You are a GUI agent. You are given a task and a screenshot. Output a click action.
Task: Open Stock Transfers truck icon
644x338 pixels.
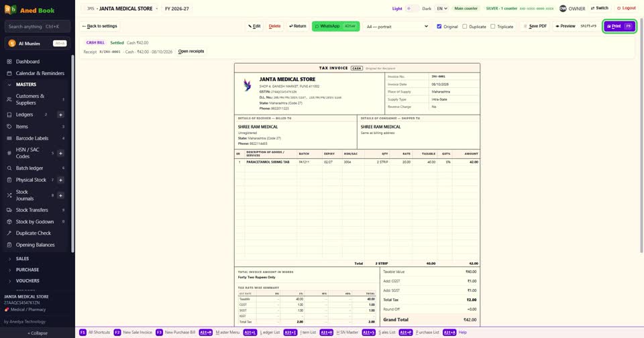coord(9,210)
